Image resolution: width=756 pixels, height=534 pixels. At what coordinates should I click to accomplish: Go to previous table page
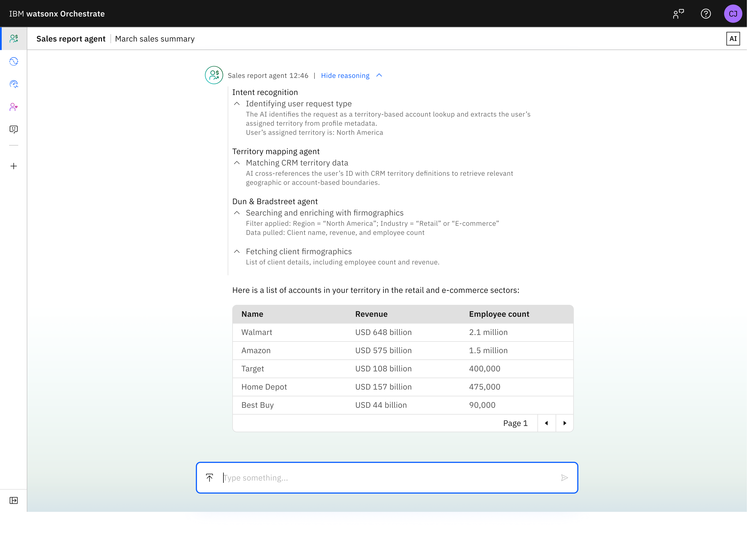pos(547,423)
